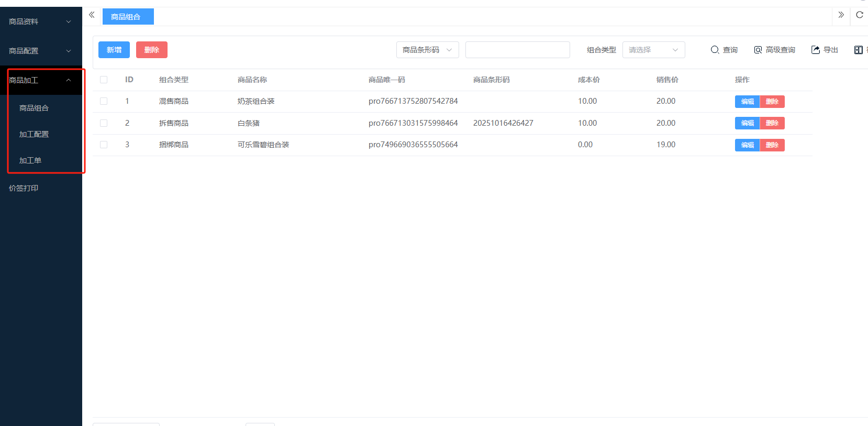Click the blue 新增 button
Screen dimensions: 868x426
114,50
